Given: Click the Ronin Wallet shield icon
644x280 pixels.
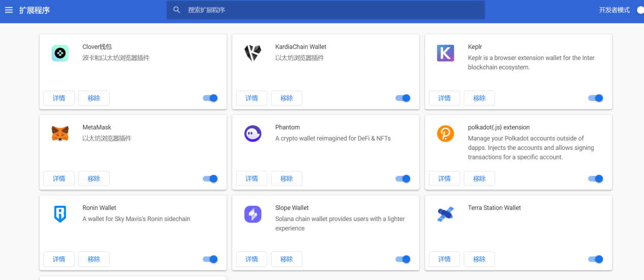Looking at the screenshot, I should 60,214.
